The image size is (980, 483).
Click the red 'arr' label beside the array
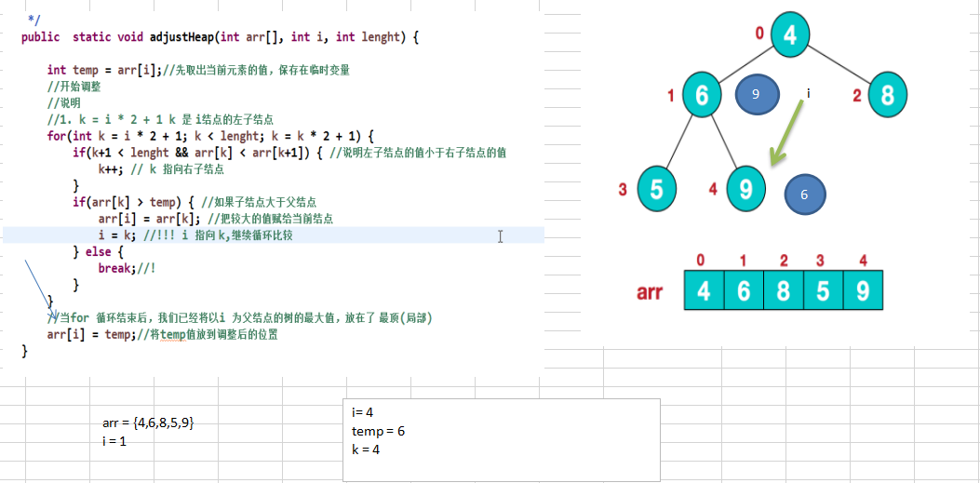coord(651,292)
